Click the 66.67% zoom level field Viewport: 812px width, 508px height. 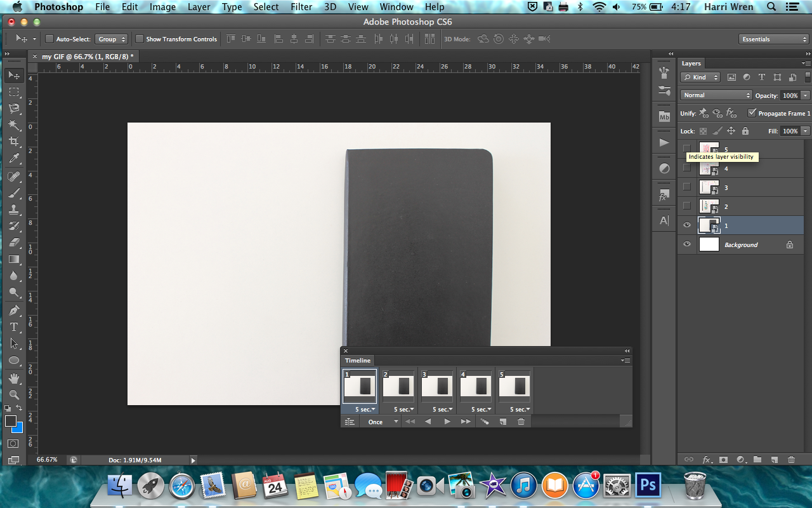[x=48, y=460]
